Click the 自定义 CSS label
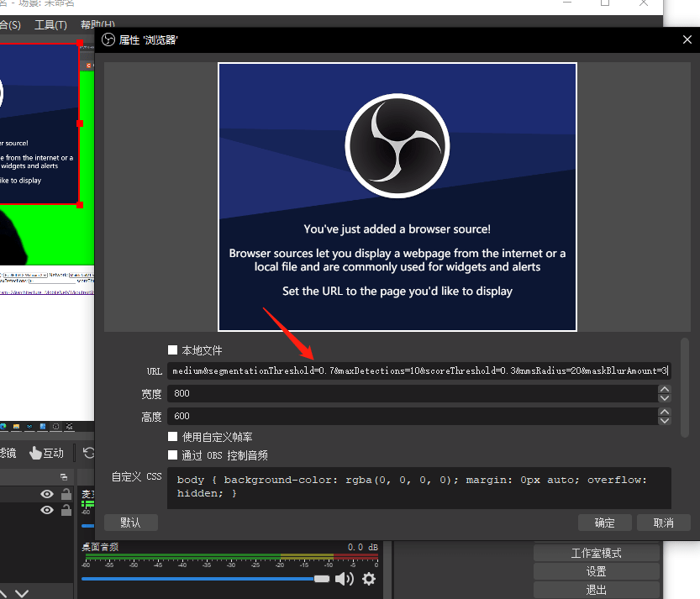 [x=137, y=476]
